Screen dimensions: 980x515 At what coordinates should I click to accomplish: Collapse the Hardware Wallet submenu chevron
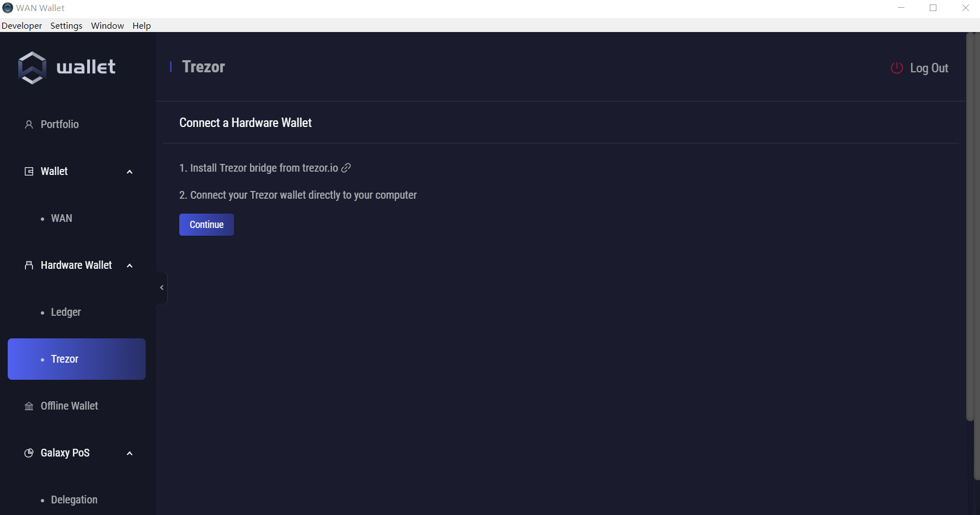(x=130, y=266)
